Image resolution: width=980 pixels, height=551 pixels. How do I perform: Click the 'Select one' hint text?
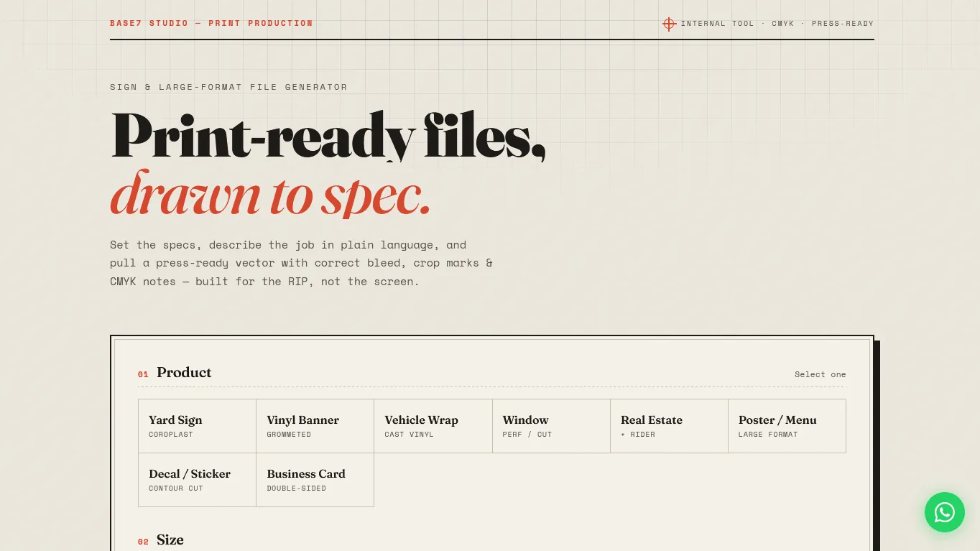coord(820,374)
